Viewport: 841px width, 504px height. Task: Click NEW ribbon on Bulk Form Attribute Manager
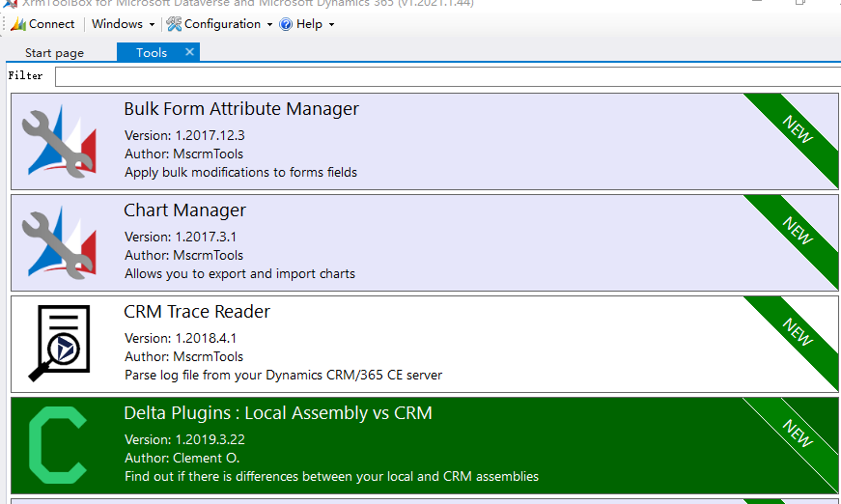[x=798, y=129]
